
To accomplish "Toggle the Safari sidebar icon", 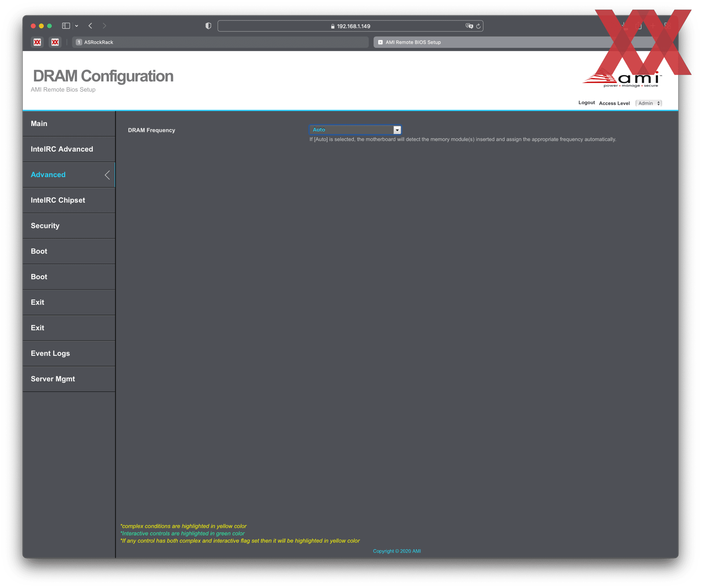I will pyautogui.click(x=66, y=26).
